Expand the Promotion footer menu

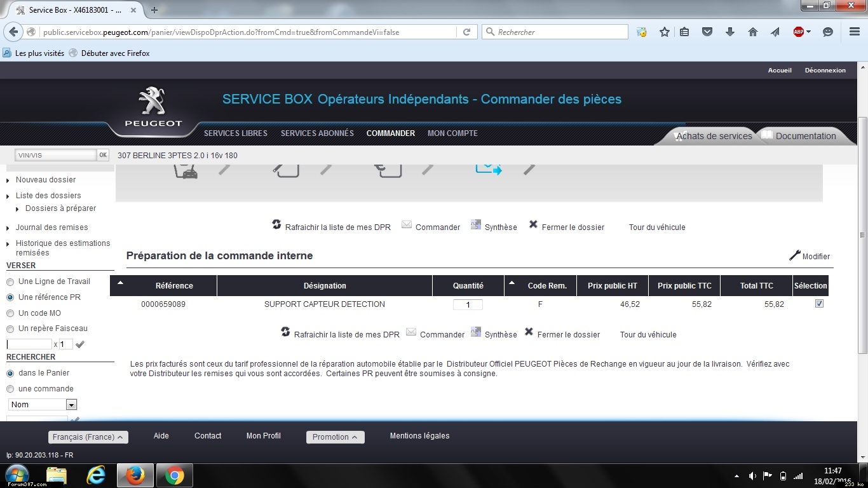336,437
